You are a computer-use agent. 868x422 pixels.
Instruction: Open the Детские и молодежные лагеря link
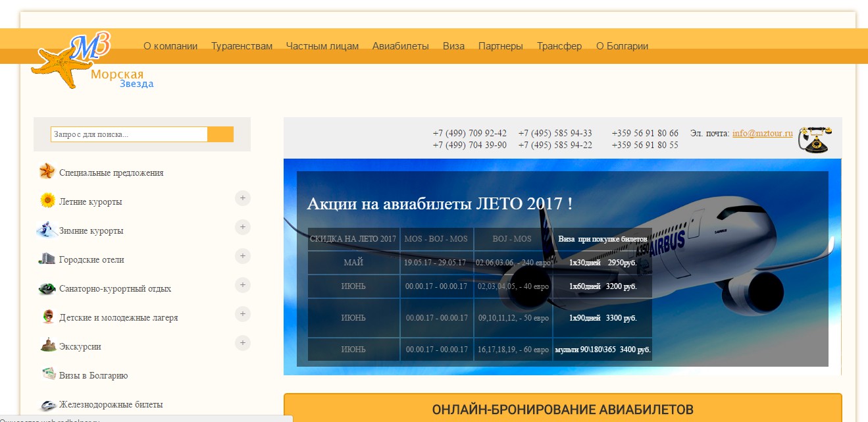(118, 317)
